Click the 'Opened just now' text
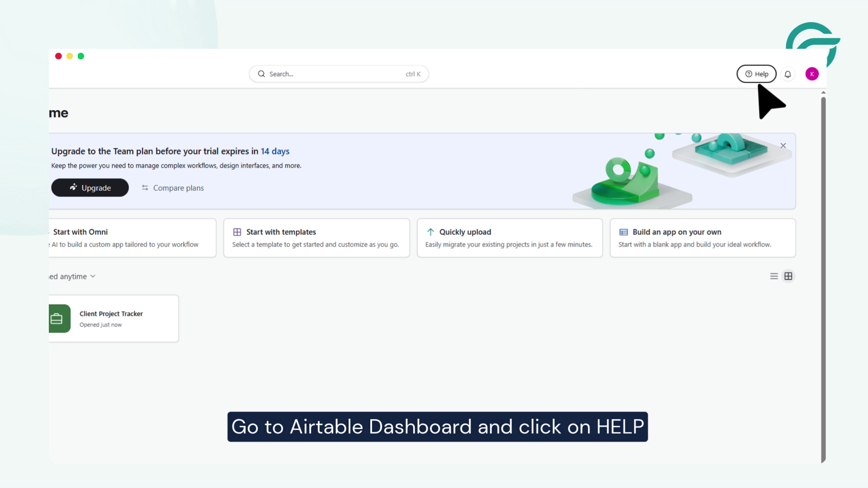 pyautogui.click(x=100, y=325)
